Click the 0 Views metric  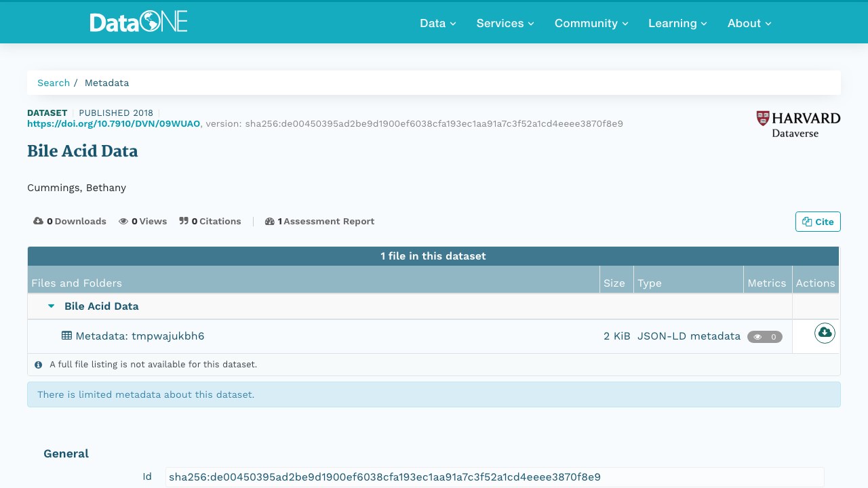(142, 222)
